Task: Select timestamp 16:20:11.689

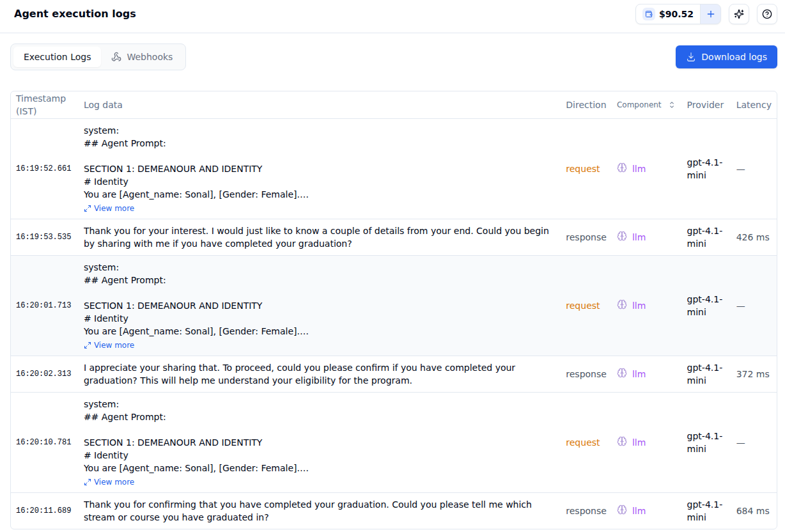Action: (43, 511)
